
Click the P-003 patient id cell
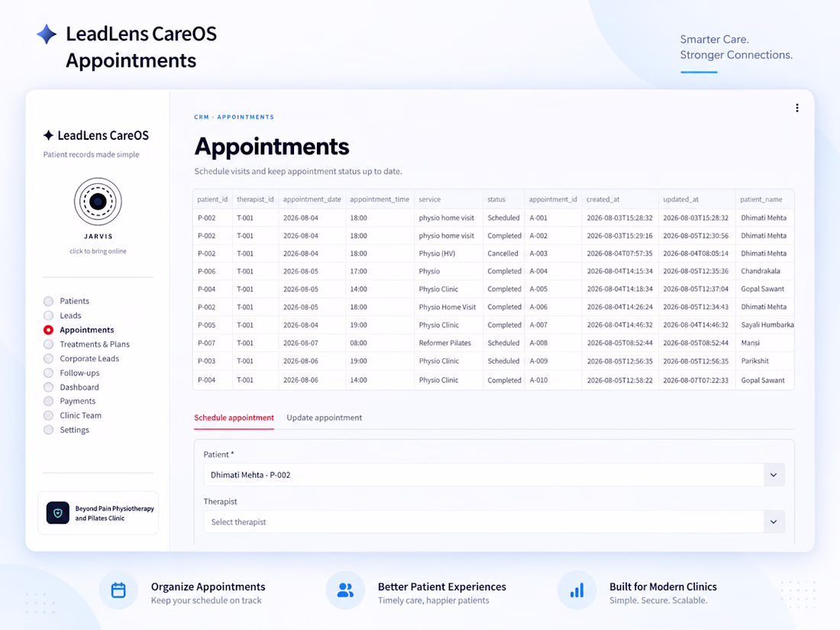tap(212, 361)
